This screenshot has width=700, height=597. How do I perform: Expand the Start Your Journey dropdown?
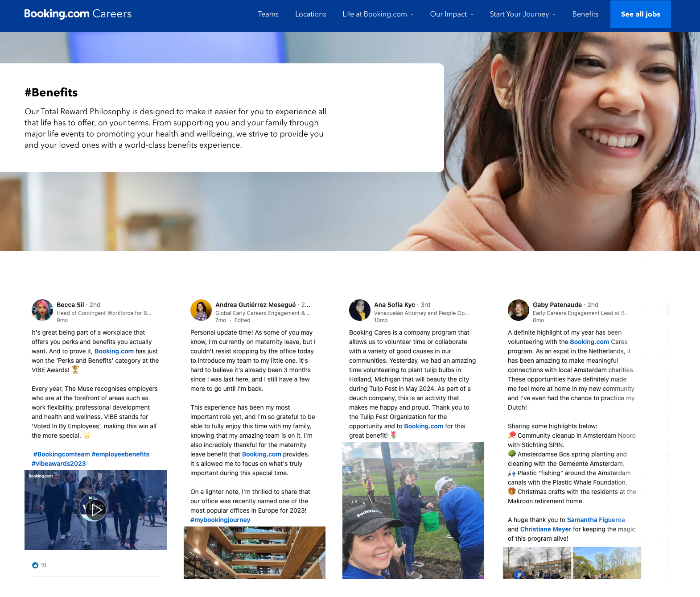523,14
